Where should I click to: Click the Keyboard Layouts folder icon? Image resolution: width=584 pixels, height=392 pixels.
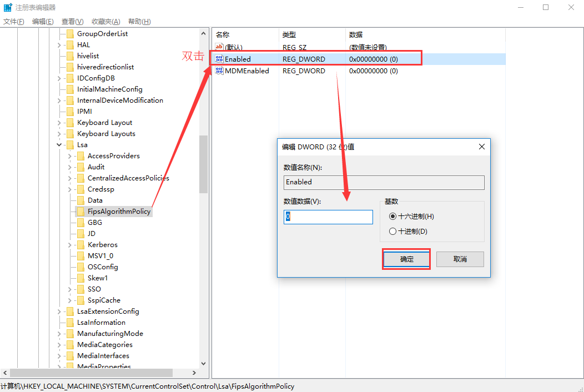69,134
